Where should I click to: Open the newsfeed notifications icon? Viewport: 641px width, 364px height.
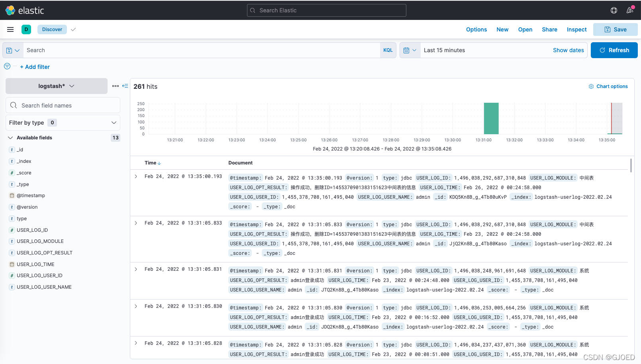click(x=630, y=10)
